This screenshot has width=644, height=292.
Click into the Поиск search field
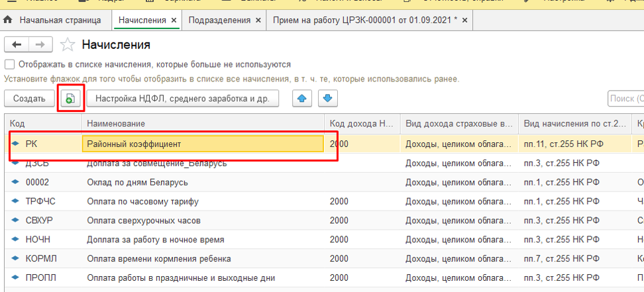point(625,99)
